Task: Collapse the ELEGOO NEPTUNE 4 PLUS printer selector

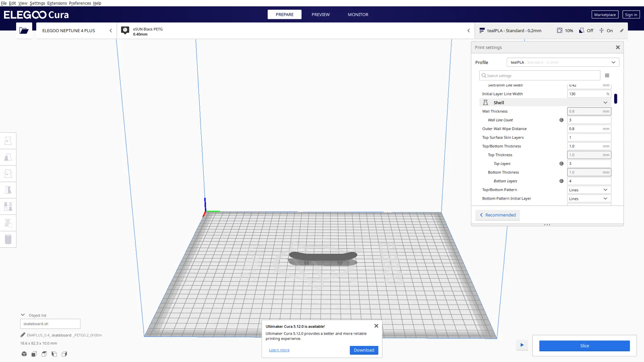Action: click(x=111, y=31)
